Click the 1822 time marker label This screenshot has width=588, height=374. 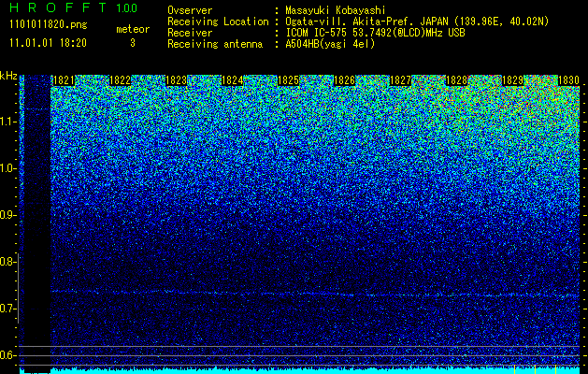pyautogui.click(x=120, y=80)
